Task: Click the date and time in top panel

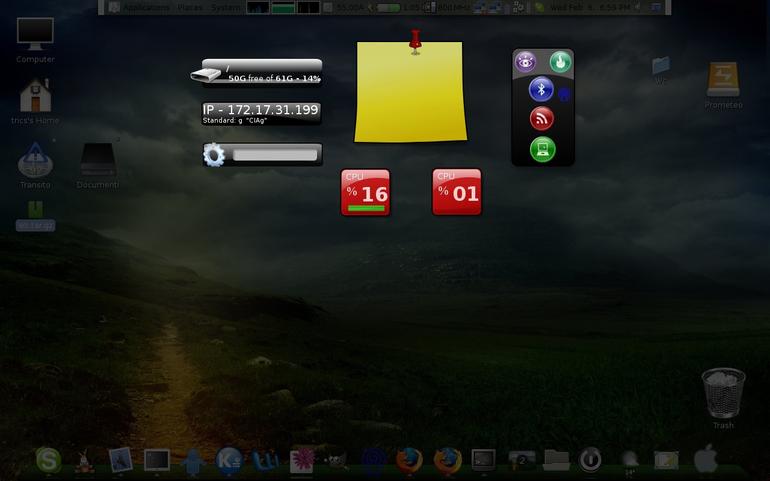Action: [x=590, y=7]
